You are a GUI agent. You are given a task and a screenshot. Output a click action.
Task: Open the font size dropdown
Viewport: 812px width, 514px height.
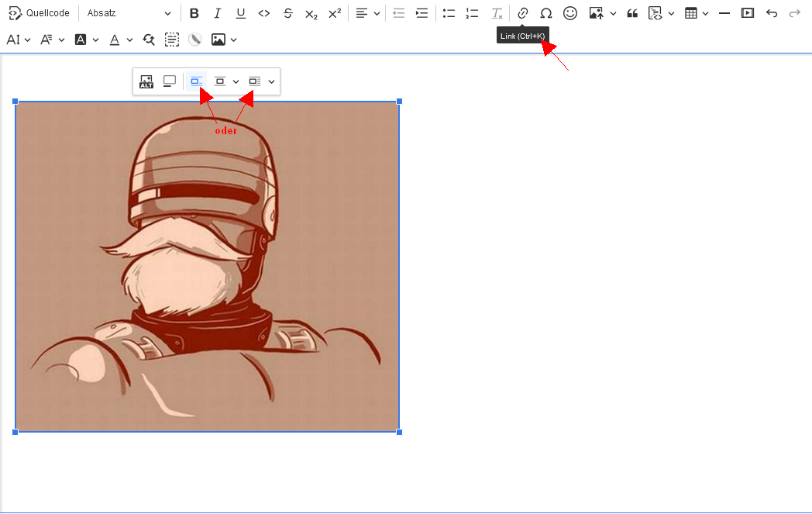point(18,40)
